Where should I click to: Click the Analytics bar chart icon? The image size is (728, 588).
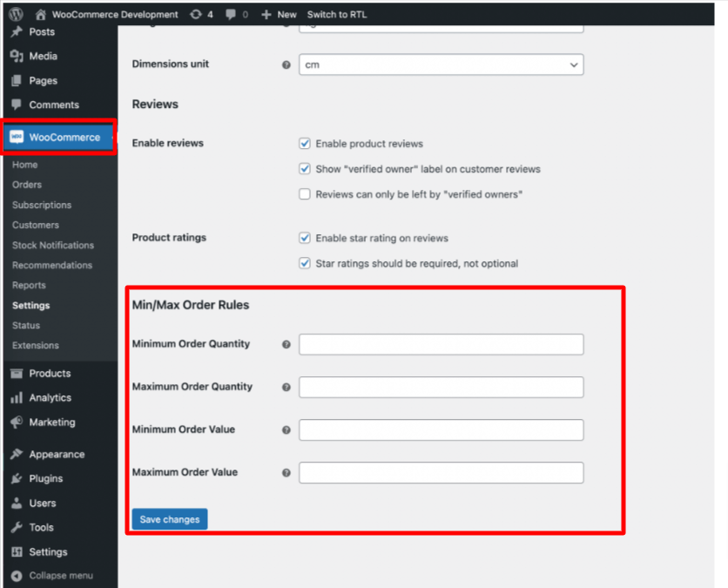pos(17,397)
